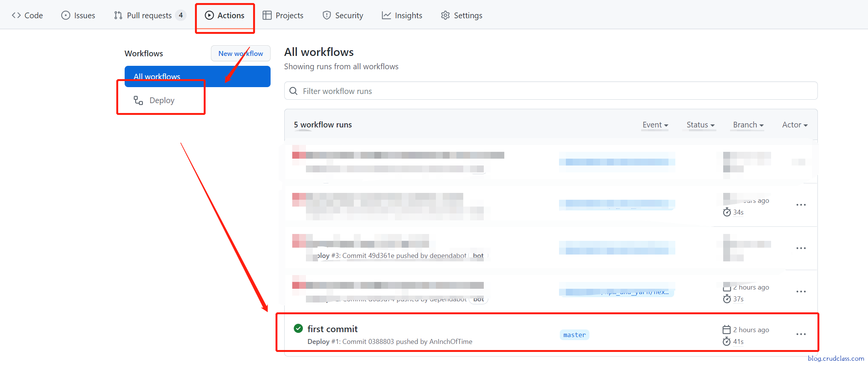Click the Projects table icon
This screenshot has height=366, width=868.
[x=267, y=15]
